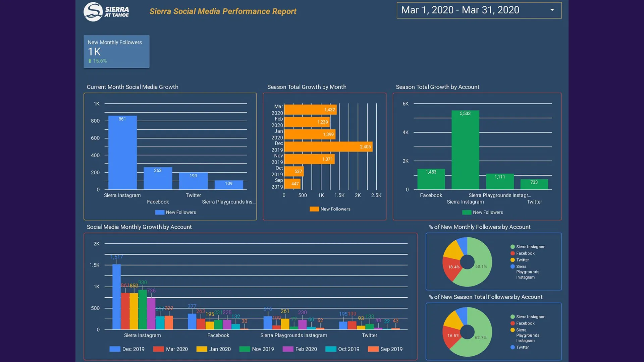Click the 62.7% slice of season pie
644x362 pixels.
point(481,337)
